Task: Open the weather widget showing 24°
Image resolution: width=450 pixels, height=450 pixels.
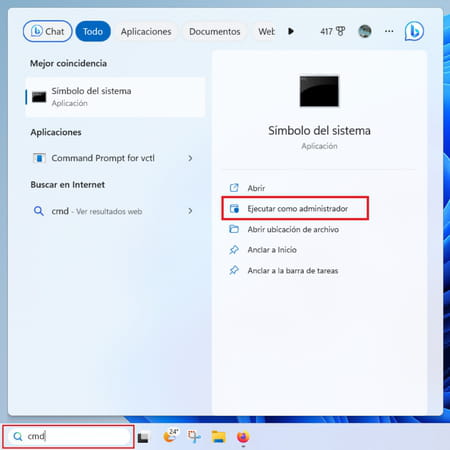Action: tap(171, 436)
